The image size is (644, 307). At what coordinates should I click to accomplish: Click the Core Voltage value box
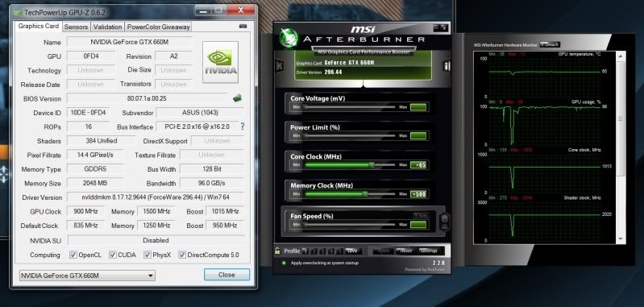(x=419, y=107)
